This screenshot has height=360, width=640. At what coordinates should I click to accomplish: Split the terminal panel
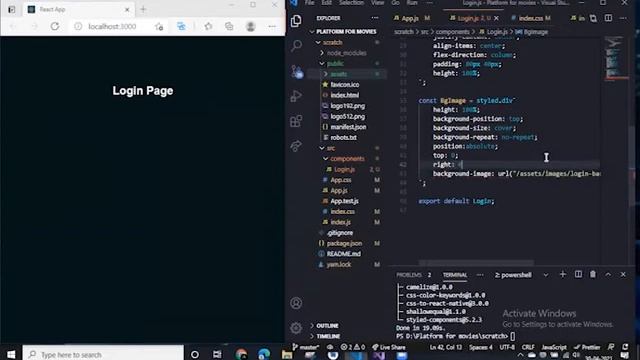[x=578, y=274]
